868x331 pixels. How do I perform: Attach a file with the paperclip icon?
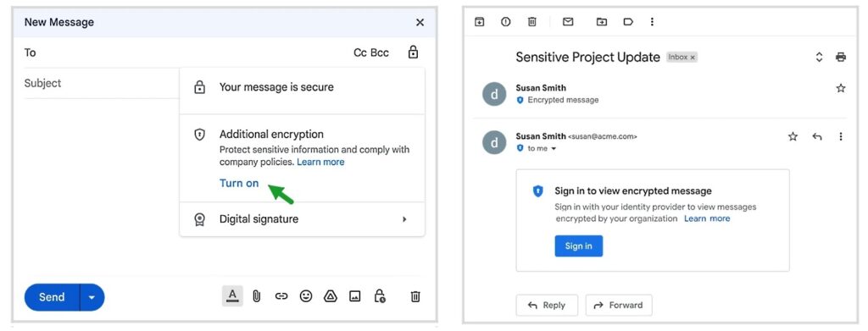coord(256,297)
